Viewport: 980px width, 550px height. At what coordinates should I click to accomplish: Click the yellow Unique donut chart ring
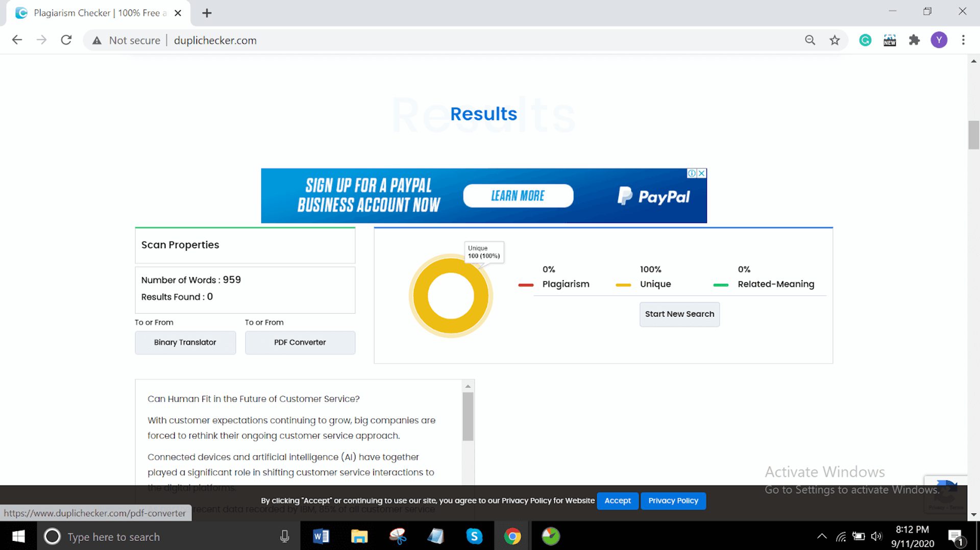coord(421,296)
